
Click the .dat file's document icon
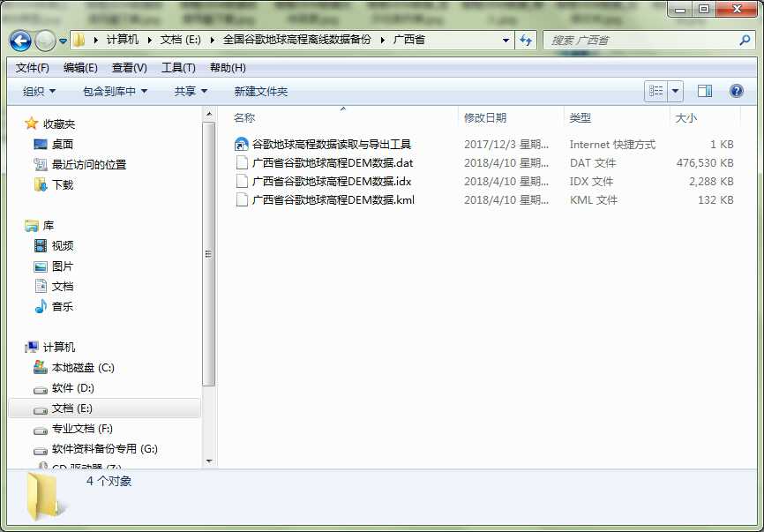pyautogui.click(x=242, y=162)
